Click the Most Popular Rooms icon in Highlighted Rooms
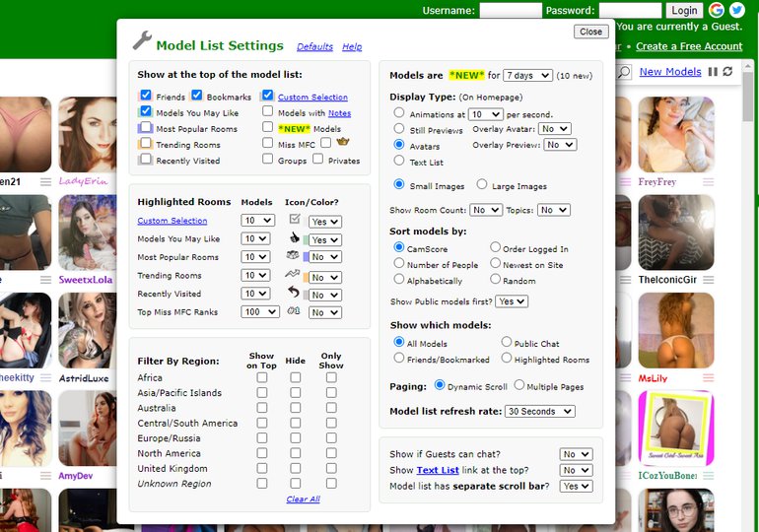The width and height of the screenshot is (759, 532). 293,255
